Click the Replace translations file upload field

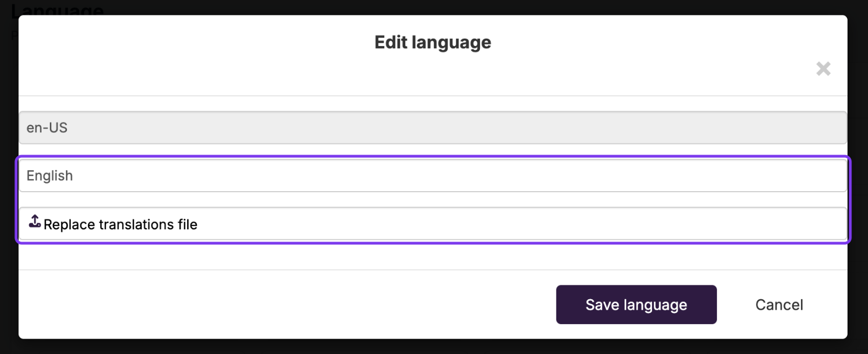[x=433, y=224]
